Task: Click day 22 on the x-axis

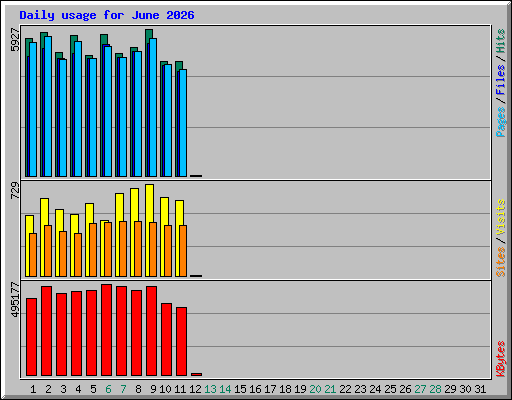Action: pyautogui.click(x=345, y=389)
